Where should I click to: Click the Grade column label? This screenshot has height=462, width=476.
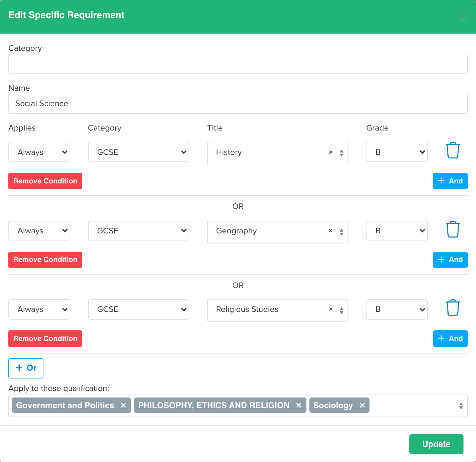coord(378,128)
